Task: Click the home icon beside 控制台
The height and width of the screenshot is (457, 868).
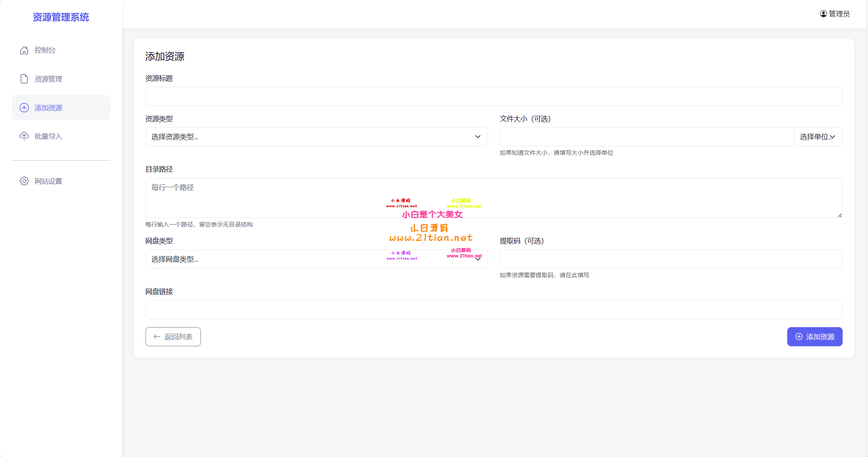Action: coord(24,50)
